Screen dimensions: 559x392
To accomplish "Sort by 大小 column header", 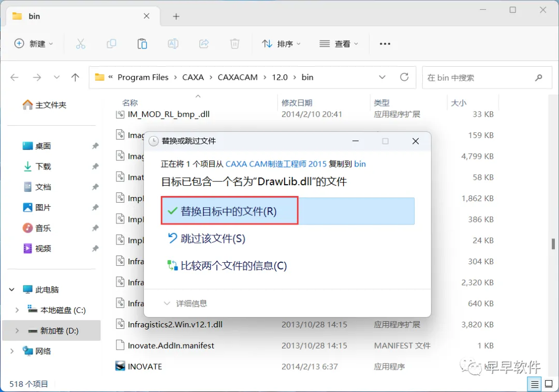I will pos(459,103).
